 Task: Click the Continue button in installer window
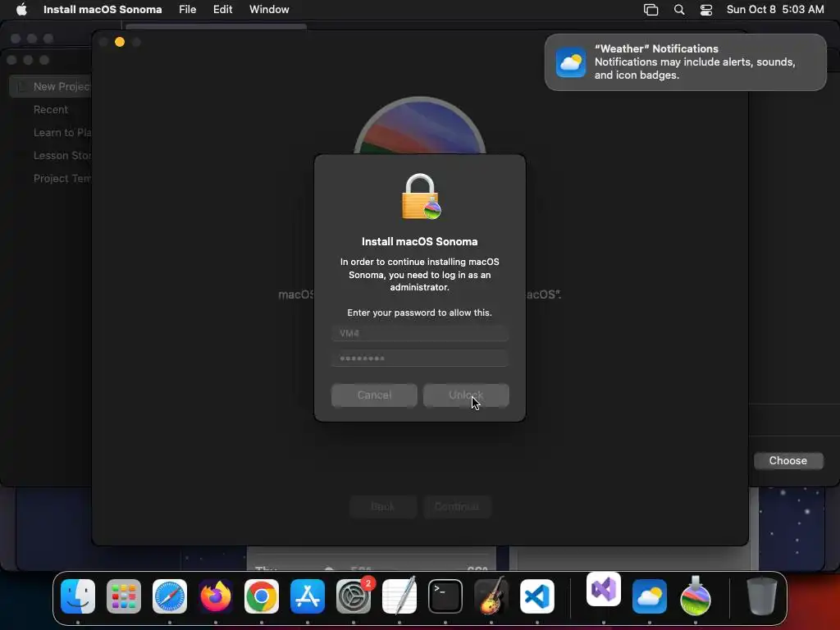coord(457,507)
